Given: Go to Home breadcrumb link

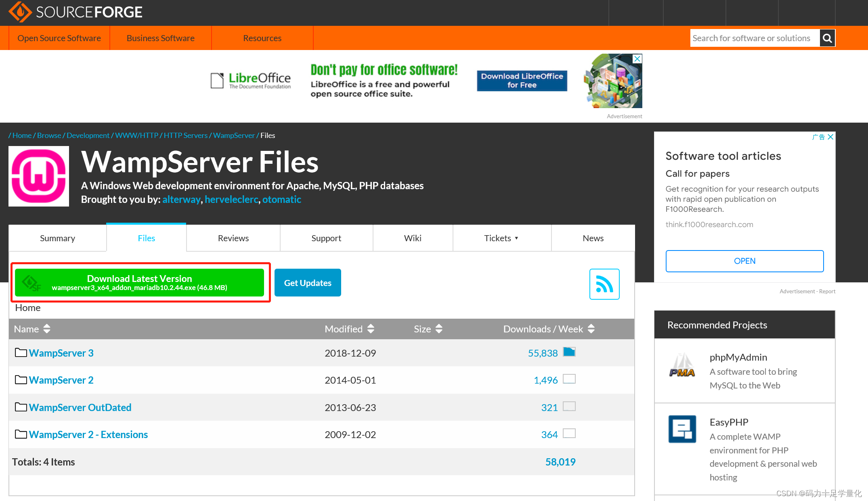Looking at the screenshot, I should point(22,135).
